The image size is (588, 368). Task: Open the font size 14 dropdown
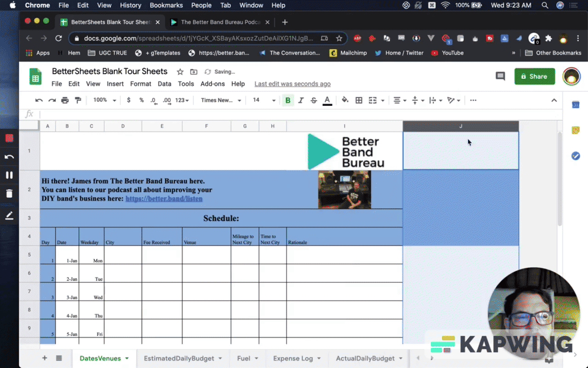264,100
